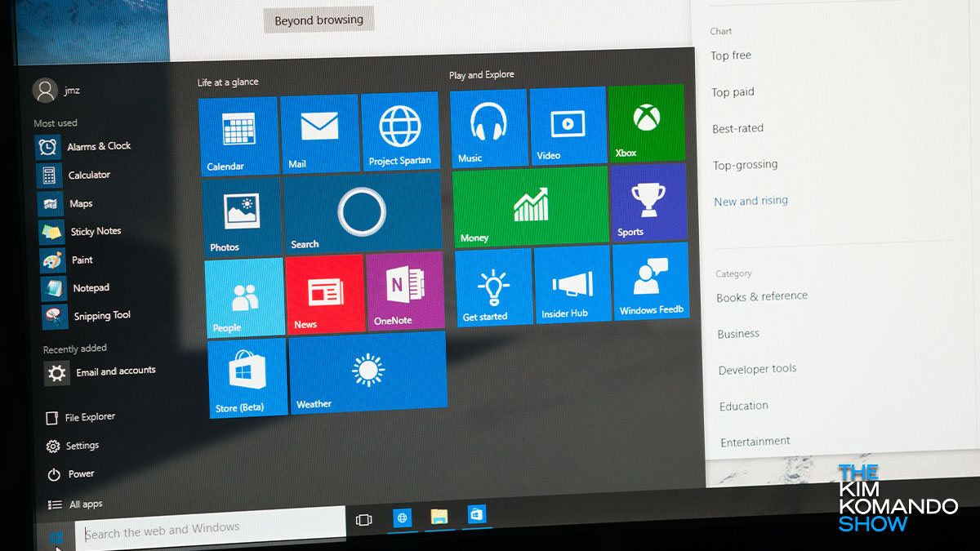Click the jmz user account menu

click(x=56, y=91)
